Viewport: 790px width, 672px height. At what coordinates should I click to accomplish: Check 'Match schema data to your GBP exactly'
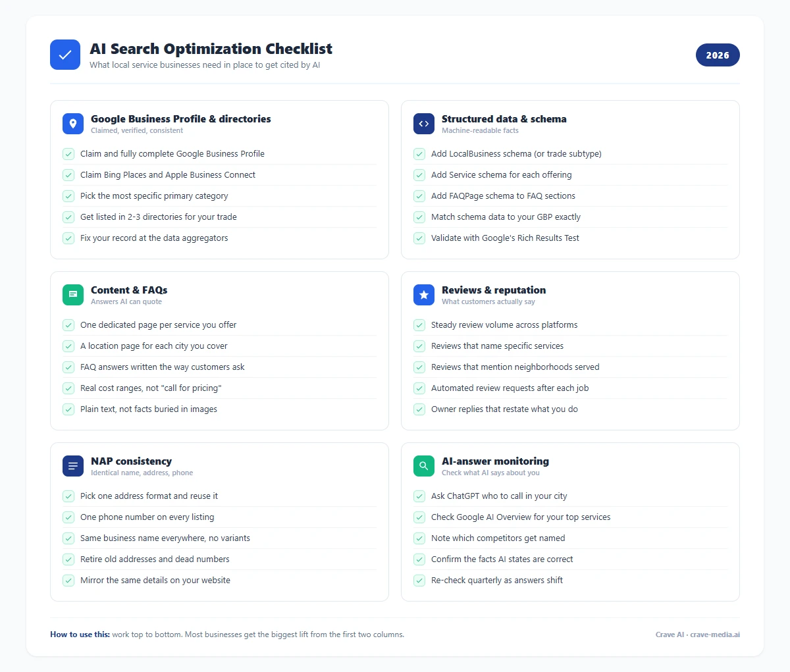(x=419, y=217)
